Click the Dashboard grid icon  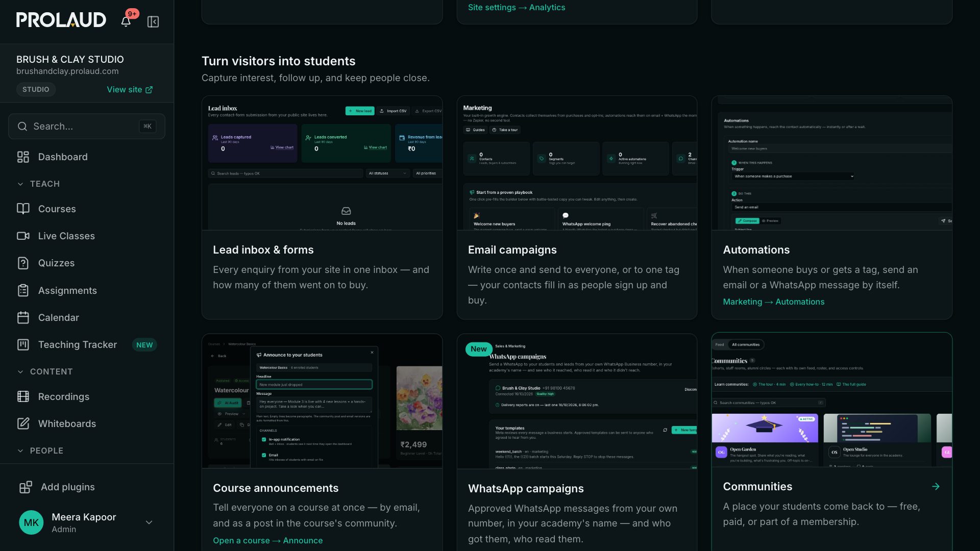(23, 157)
